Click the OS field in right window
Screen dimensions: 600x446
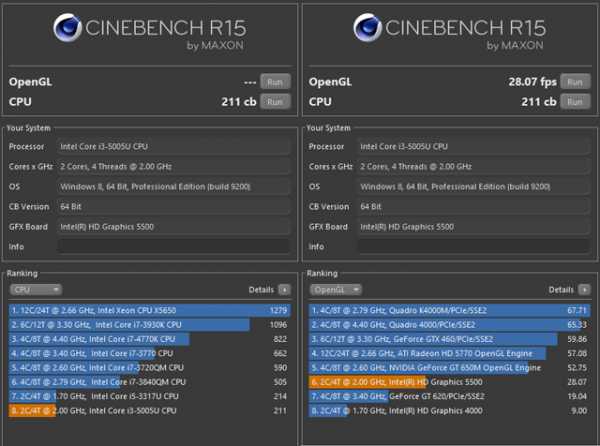point(474,187)
